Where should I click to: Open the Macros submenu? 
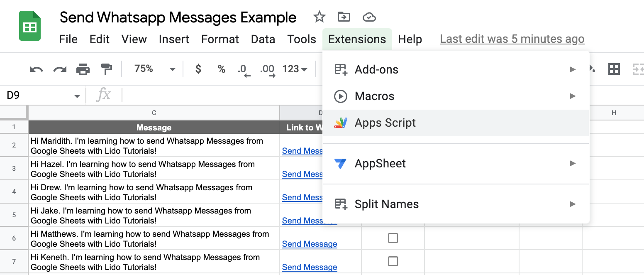374,96
